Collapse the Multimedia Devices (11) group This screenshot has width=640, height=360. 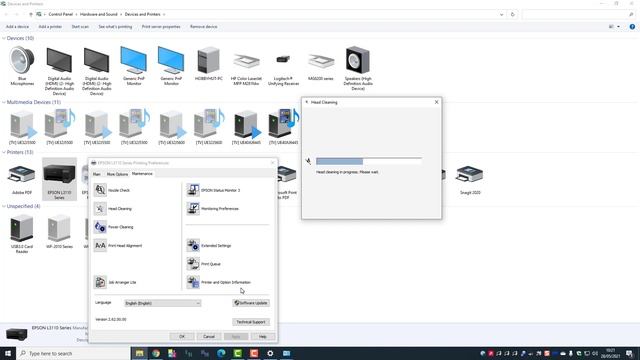point(4,102)
